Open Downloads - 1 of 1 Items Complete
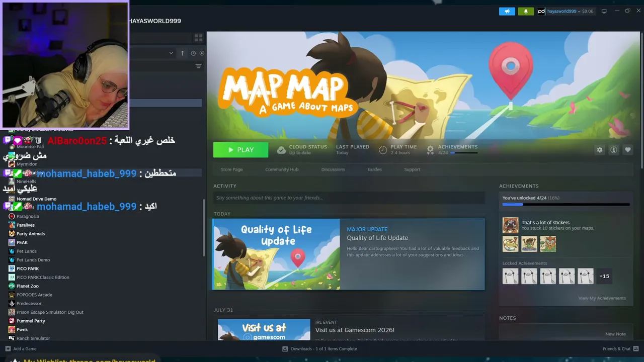644x362 pixels. pyautogui.click(x=324, y=349)
